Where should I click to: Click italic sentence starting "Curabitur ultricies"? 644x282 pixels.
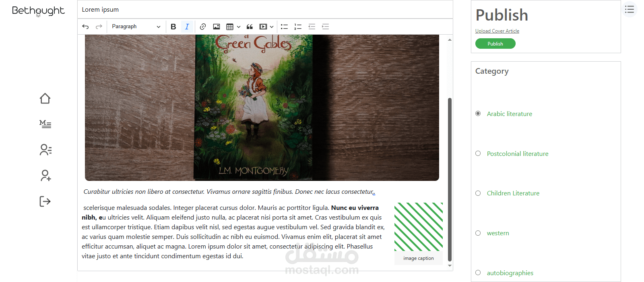(x=229, y=192)
